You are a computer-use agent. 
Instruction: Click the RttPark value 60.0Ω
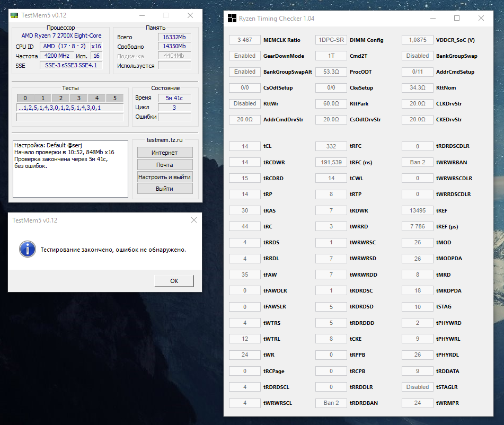click(x=331, y=103)
